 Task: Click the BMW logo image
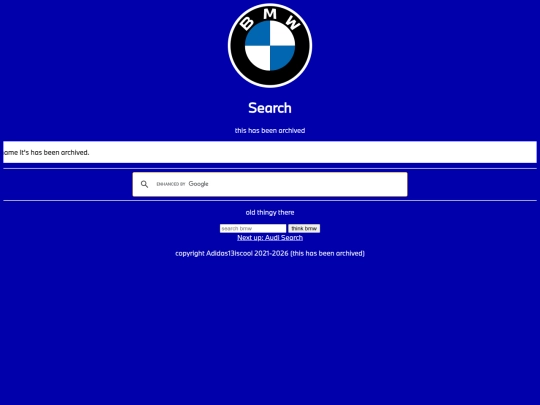click(x=270, y=45)
